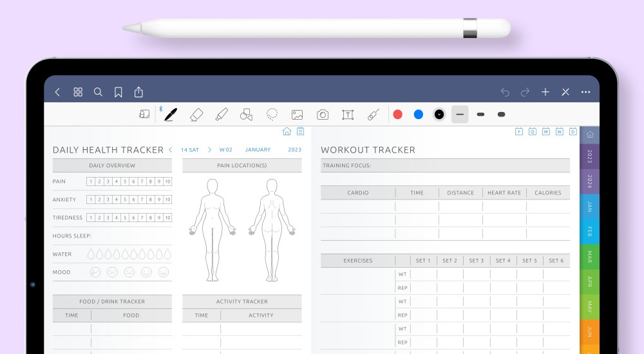This screenshot has height=354, width=644.
Task: Switch to the JUN side tab
Action: click(590, 332)
